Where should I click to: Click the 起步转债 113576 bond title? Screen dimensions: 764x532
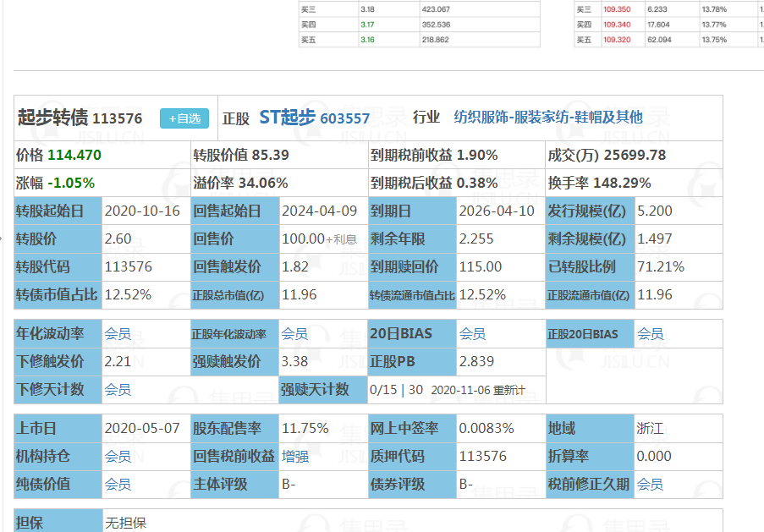click(x=80, y=118)
